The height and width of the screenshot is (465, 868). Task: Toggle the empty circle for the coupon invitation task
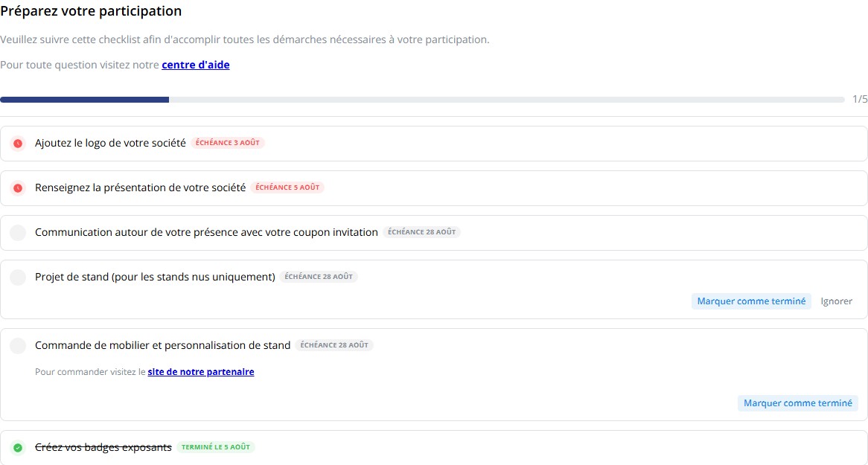18,232
